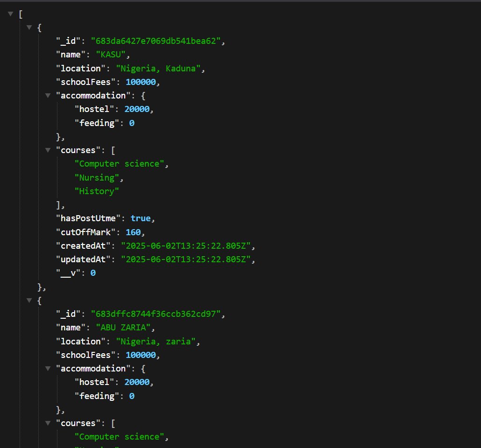
Task: Click the "accommodation" key in the ABU ZARIA object
Action: [93, 368]
